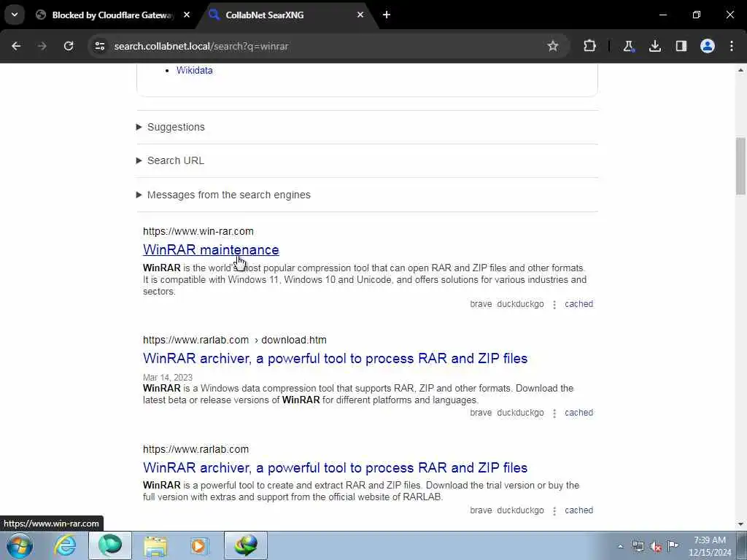Open cached link for last rarlab.com result
747x560 pixels.
(x=578, y=510)
